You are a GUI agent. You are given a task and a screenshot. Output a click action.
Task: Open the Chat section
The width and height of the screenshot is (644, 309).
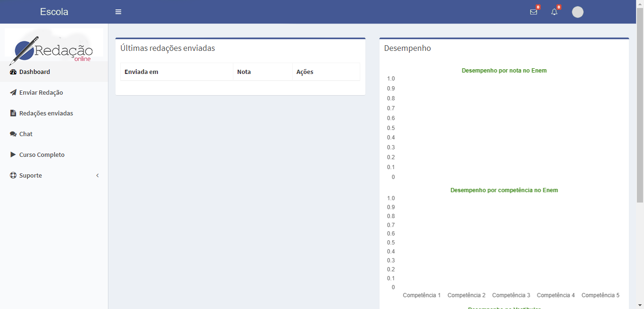54,134
